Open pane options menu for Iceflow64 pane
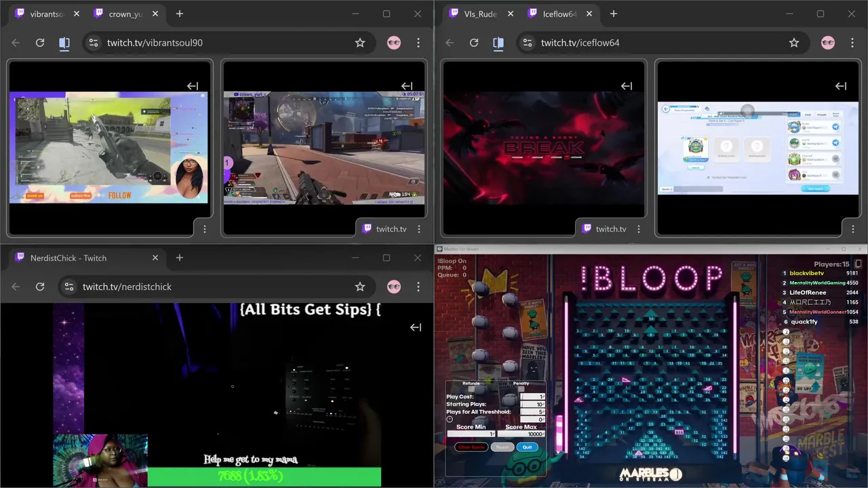Screen dimensions: 868x488 tap(853, 229)
